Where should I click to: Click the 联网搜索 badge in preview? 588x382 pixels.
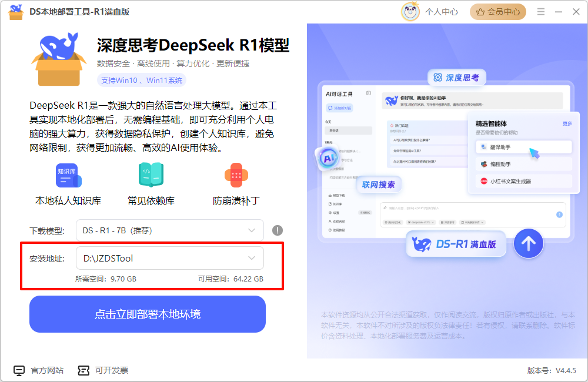(x=378, y=185)
